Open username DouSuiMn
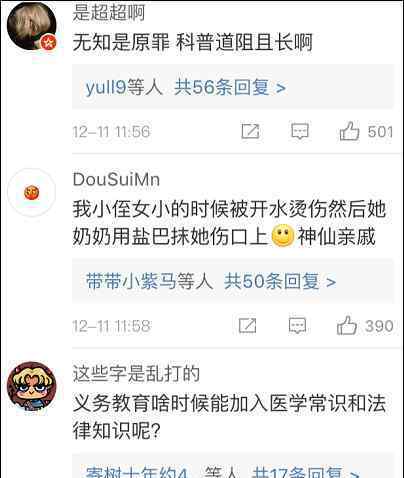Image resolution: width=404 pixels, height=478 pixels. [x=116, y=180]
